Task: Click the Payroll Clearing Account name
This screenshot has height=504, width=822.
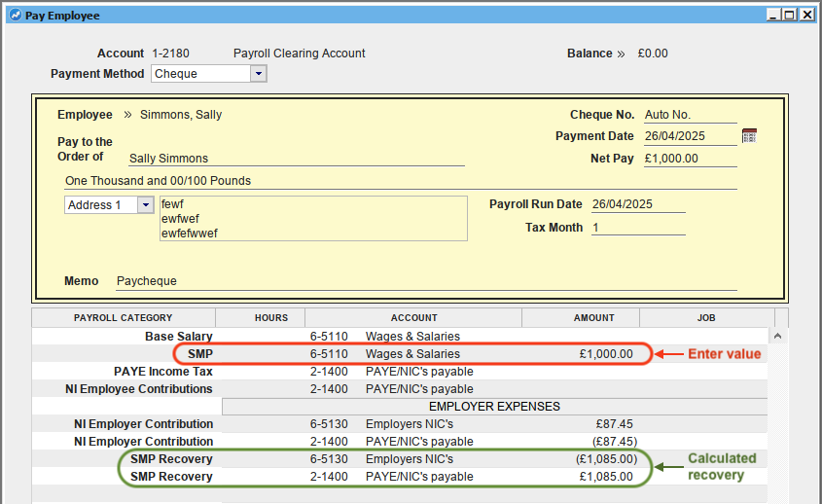Action: 300,54
